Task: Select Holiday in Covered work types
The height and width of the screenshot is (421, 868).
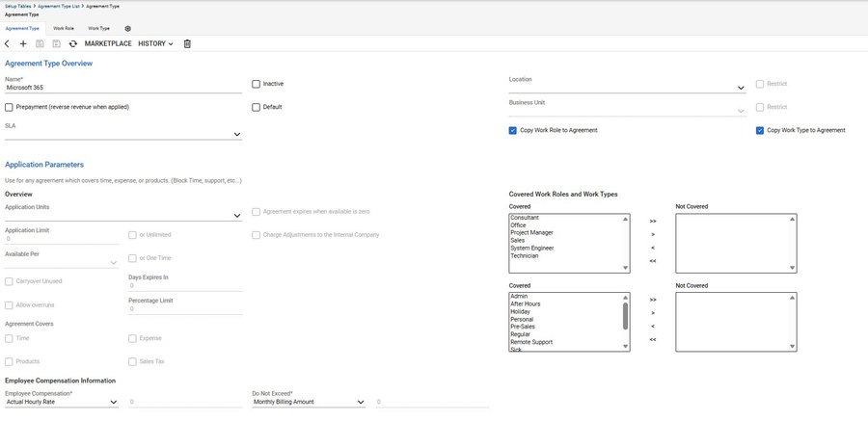Action: [520, 312]
